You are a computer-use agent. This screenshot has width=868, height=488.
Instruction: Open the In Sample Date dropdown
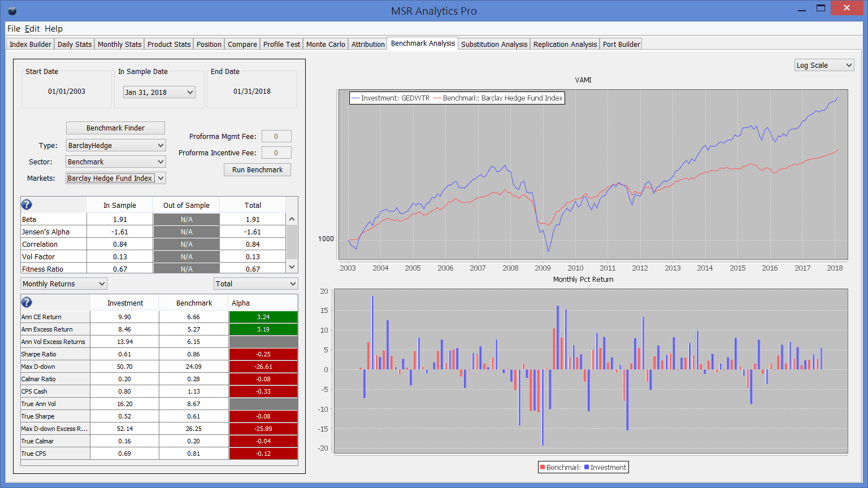coord(159,92)
